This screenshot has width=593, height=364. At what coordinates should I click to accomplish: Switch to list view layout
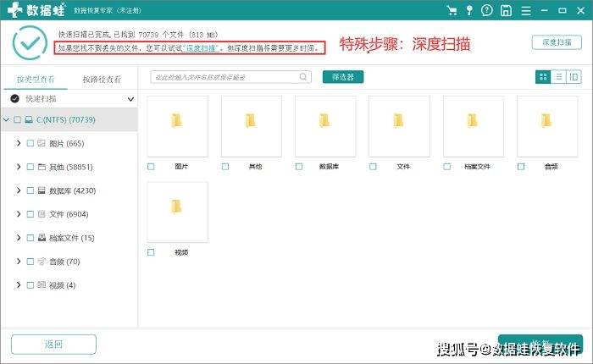point(558,77)
